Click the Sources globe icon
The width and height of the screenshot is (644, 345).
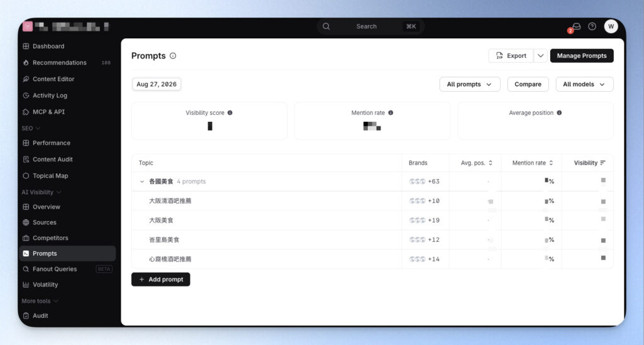click(x=26, y=222)
